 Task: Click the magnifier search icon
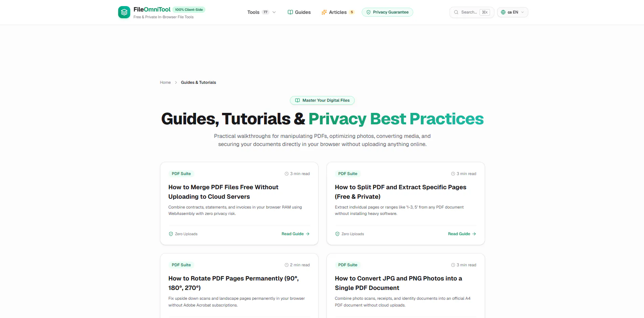tap(456, 12)
